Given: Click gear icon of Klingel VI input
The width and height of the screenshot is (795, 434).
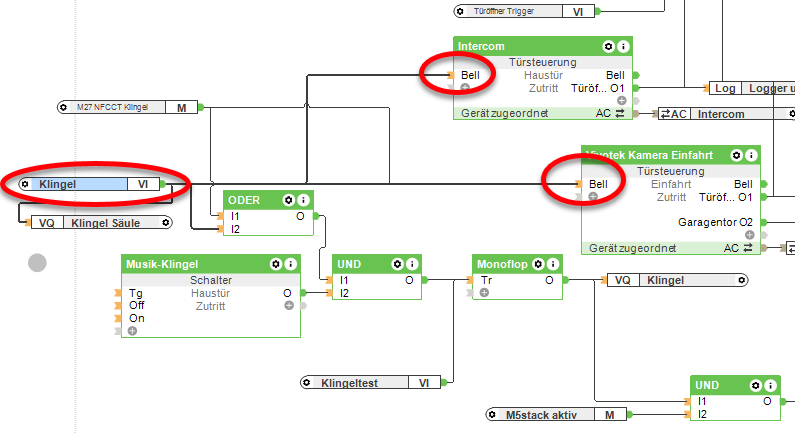Looking at the screenshot, I should point(25,184).
